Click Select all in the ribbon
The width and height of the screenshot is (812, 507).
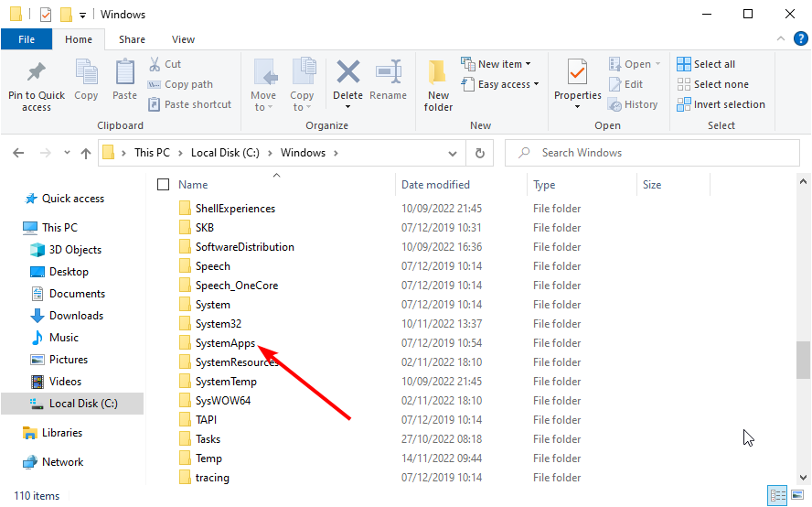pyautogui.click(x=706, y=64)
